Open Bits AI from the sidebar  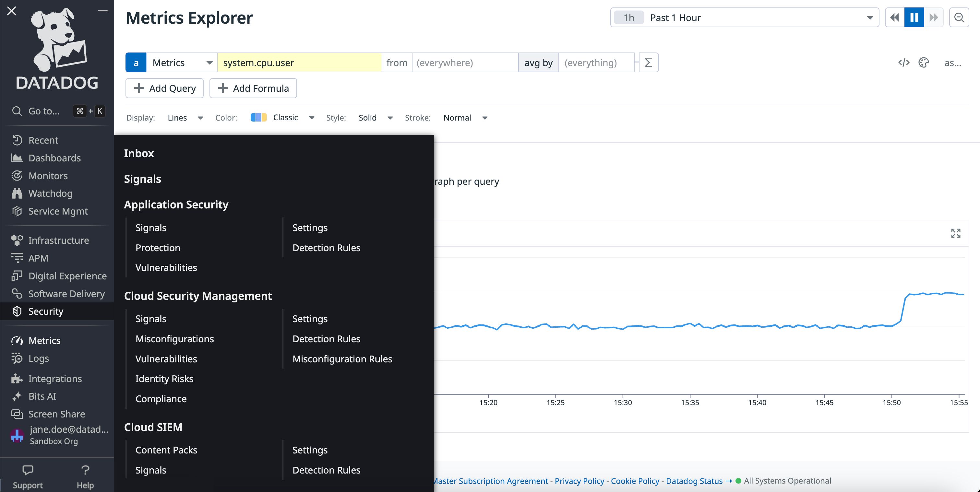[x=42, y=396]
